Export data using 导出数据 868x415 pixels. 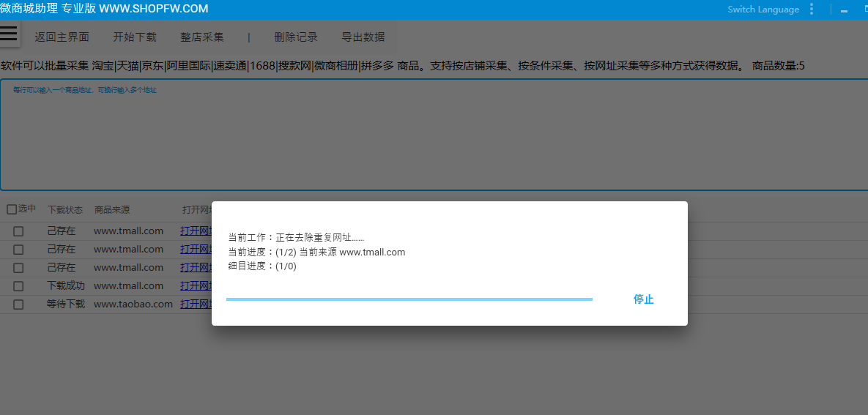click(x=363, y=37)
